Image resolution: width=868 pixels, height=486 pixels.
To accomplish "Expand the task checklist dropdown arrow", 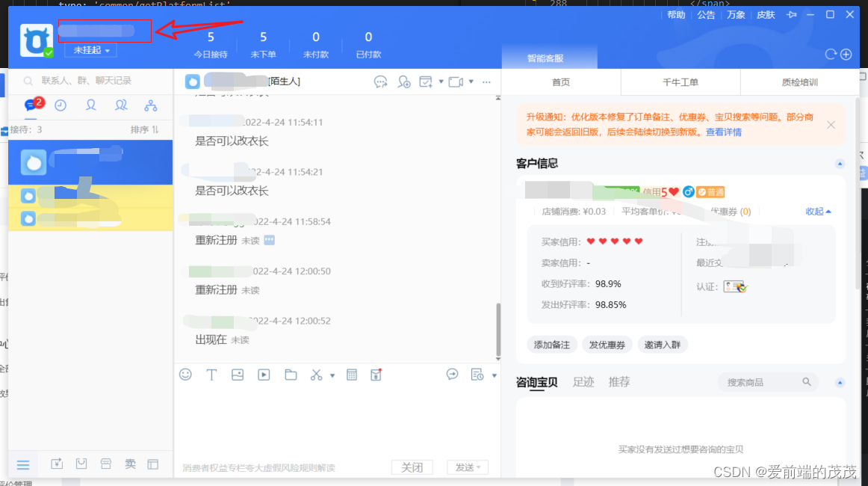I will (441, 81).
